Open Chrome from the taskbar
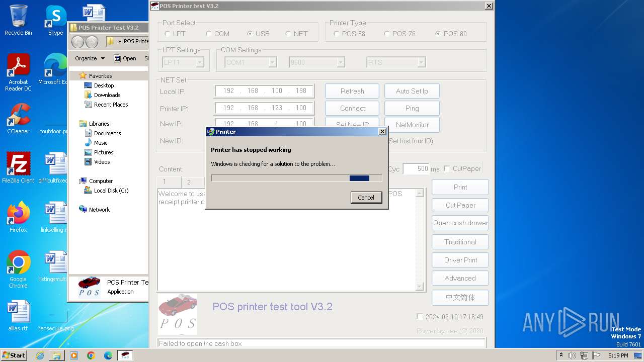The width and height of the screenshot is (644, 362). tap(91, 355)
